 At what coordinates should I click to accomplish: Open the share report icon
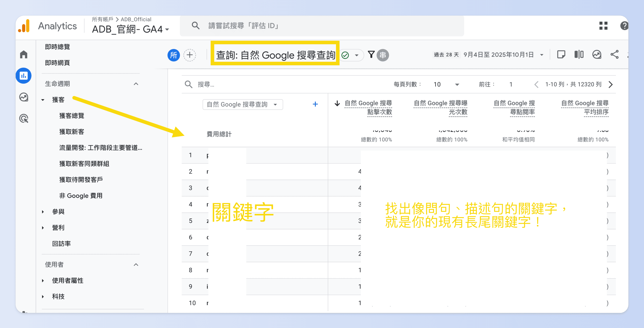tap(615, 54)
